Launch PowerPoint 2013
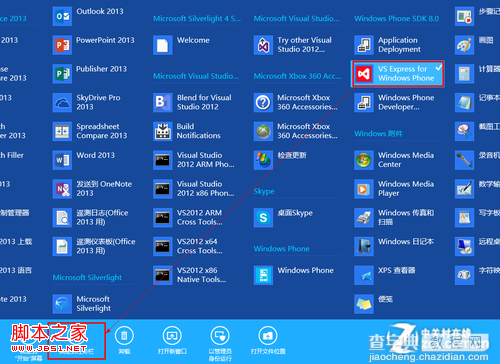The height and width of the screenshot is (364, 500). (94, 45)
